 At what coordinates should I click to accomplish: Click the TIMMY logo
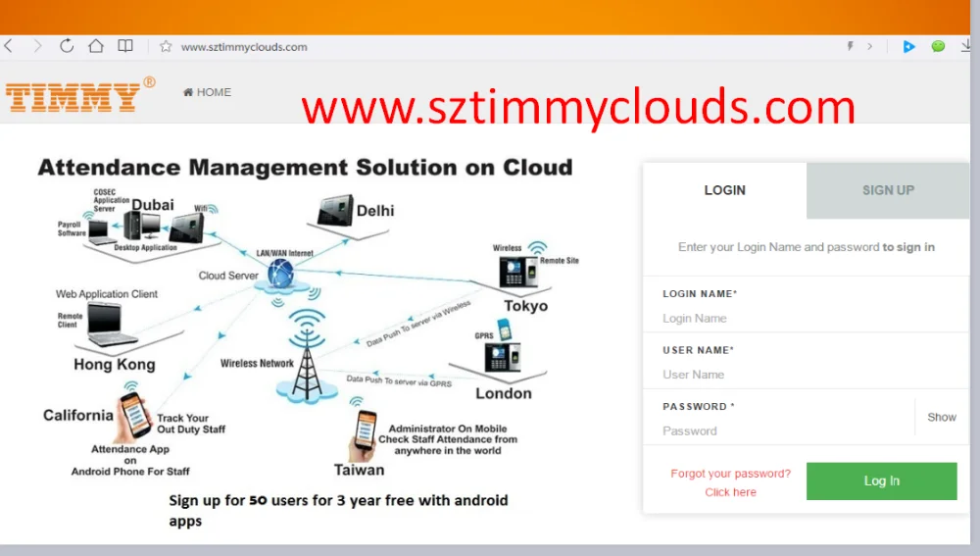(x=80, y=95)
